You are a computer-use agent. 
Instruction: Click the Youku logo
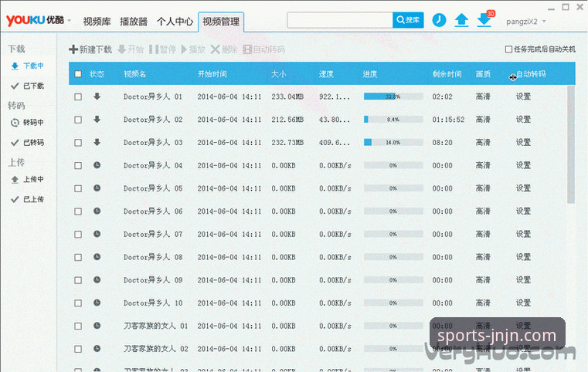(x=35, y=20)
